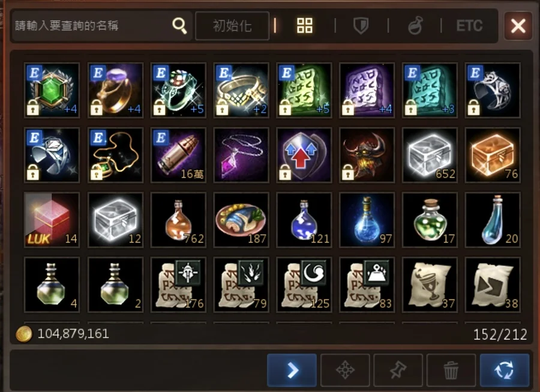The image size is (540, 392).
Task: Click the horned demon helmet item
Action: 367,155
